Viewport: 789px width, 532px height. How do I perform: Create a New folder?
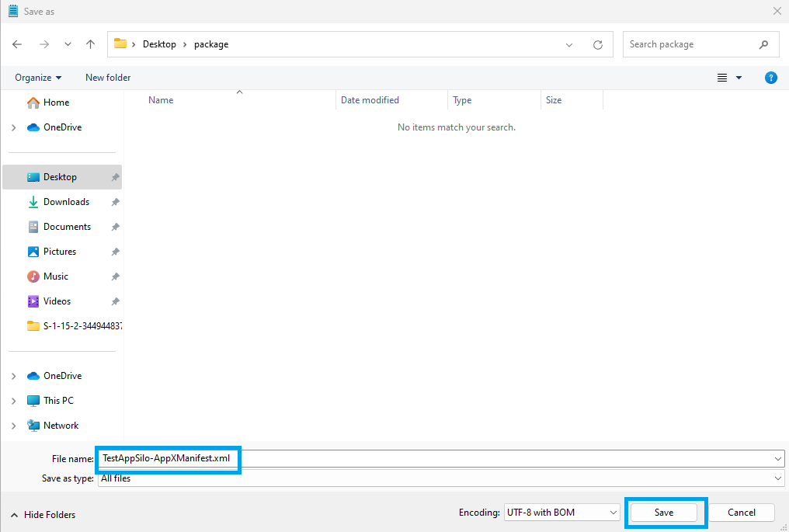(x=108, y=78)
